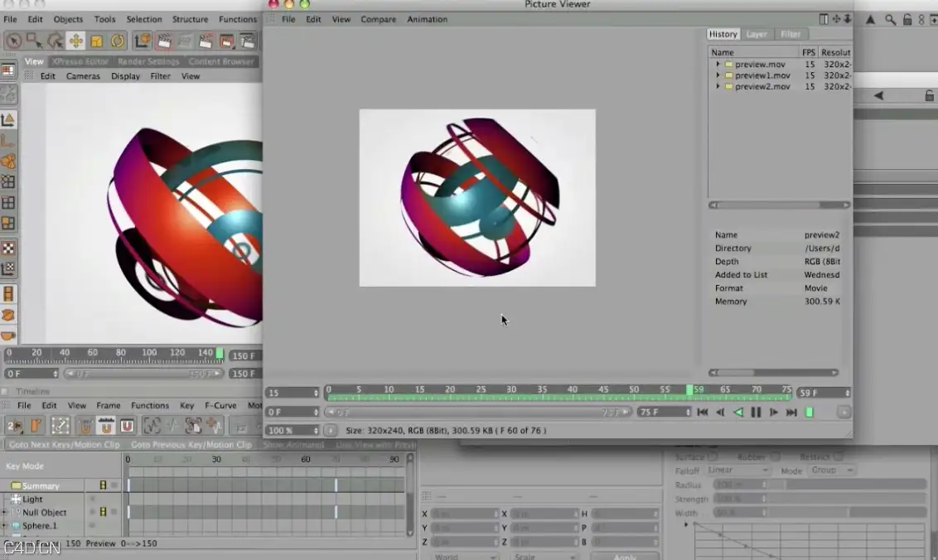Activate the Scale tool
The image size is (938, 560).
click(96, 41)
